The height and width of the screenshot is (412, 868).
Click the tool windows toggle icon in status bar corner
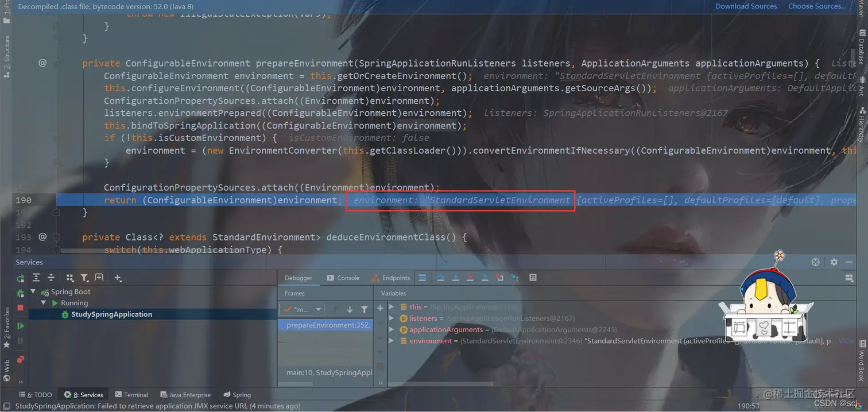(6, 406)
